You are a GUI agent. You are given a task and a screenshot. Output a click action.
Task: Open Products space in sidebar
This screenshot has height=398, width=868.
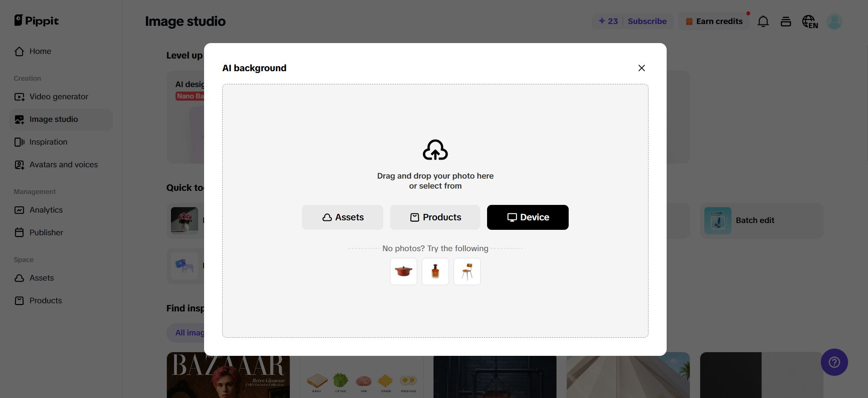[x=61, y=301]
